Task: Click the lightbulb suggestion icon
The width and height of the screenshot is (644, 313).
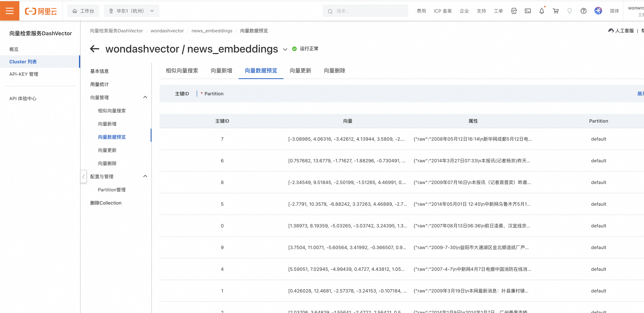Action: click(569, 11)
